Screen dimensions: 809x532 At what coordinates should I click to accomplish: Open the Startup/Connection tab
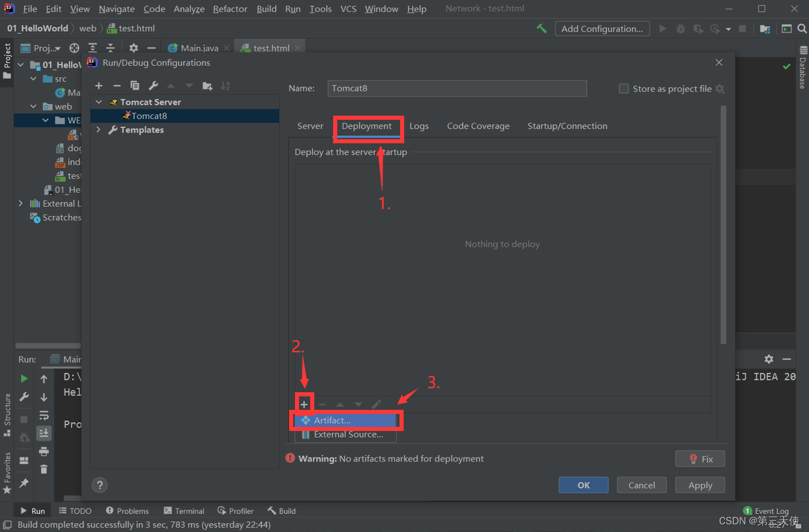tap(567, 126)
